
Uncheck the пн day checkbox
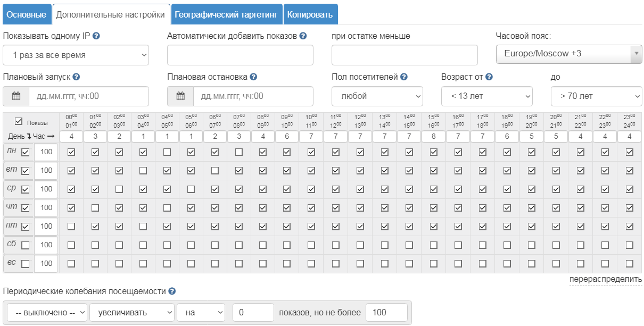coord(25,153)
